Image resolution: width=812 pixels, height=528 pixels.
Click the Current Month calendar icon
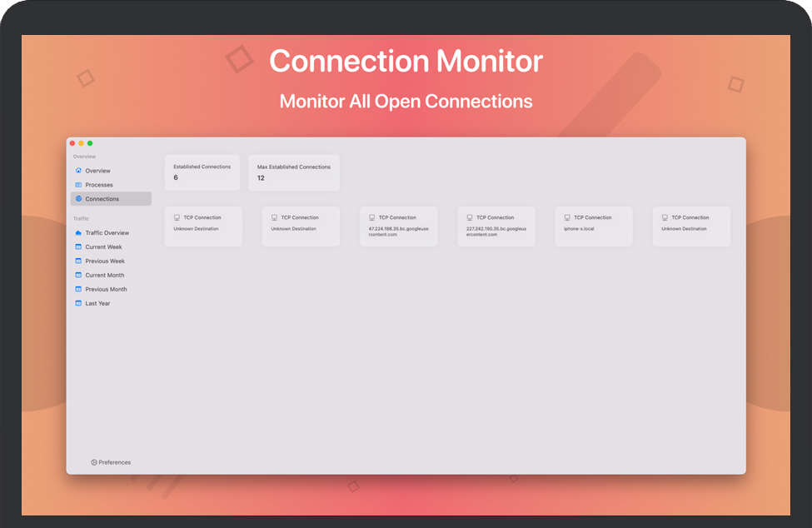click(x=78, y=275)
